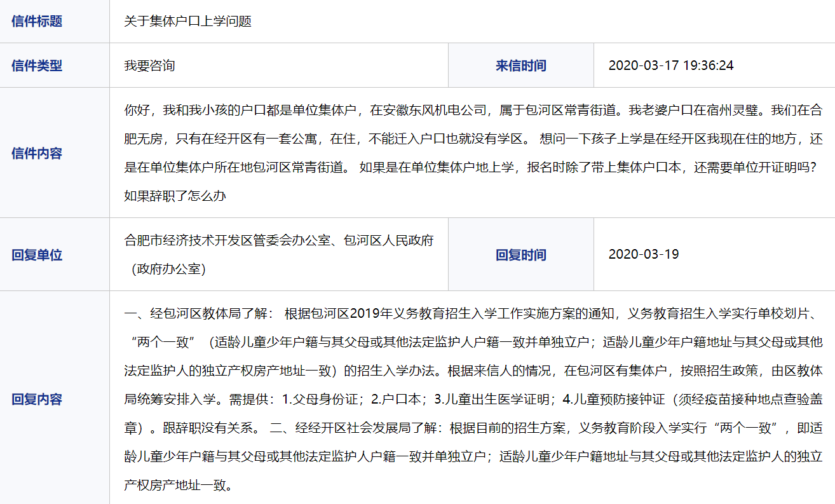Select the timestamp 2020-03-17 19:36:24
The height and width of the screenshot is (504, 835).
[671, 65]
